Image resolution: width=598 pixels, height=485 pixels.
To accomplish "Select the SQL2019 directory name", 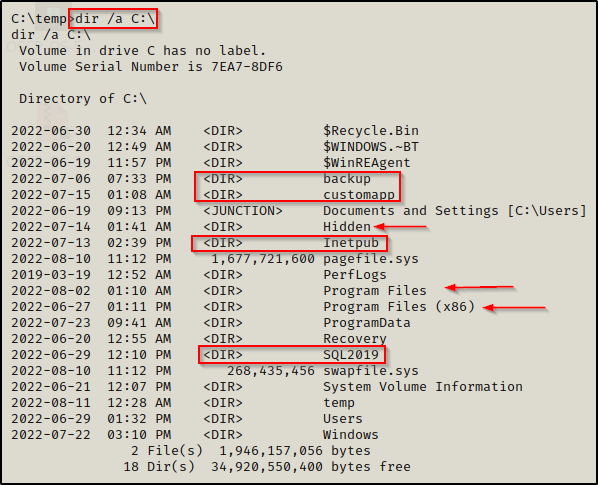I will (x=351, y=355).
